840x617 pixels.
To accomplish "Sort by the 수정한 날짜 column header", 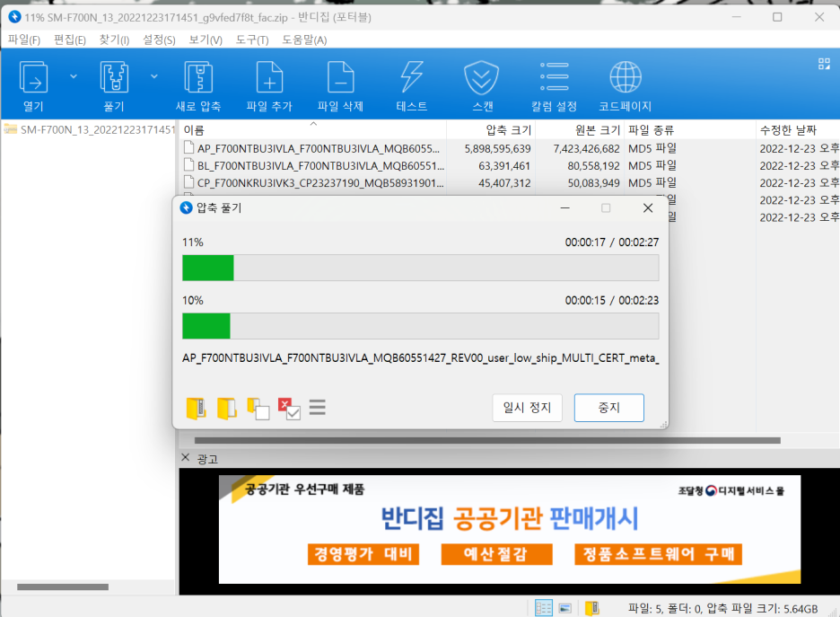I will coord(798,129).
